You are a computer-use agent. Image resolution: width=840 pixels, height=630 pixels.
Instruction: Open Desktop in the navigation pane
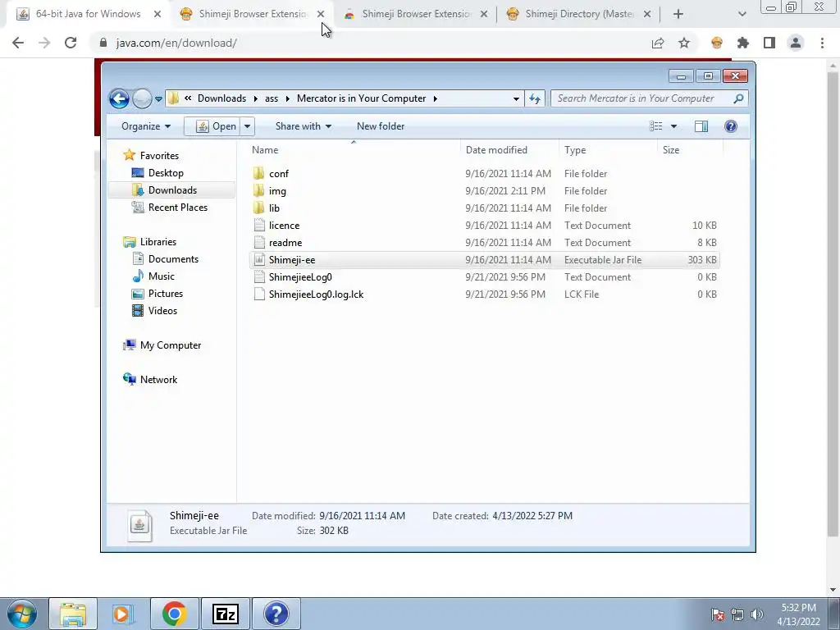click(166, 173)
